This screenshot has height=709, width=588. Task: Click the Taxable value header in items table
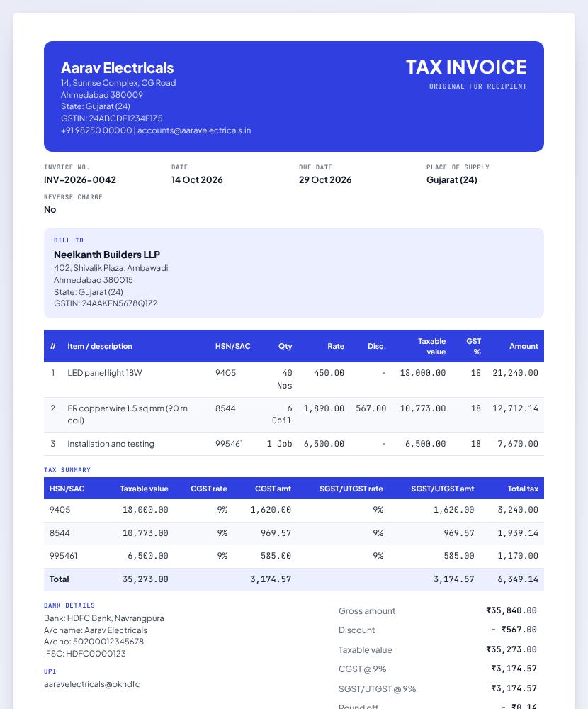(x=431, y=347)
